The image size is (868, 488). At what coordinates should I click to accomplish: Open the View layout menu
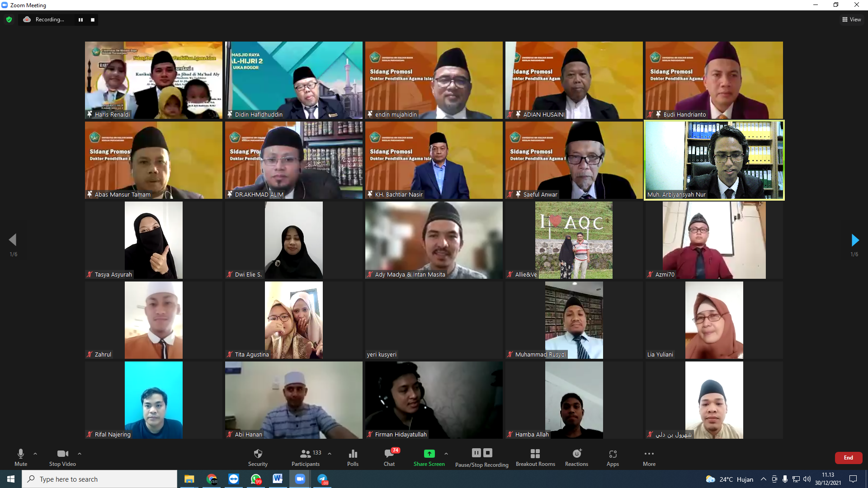[x=851, y=19]
